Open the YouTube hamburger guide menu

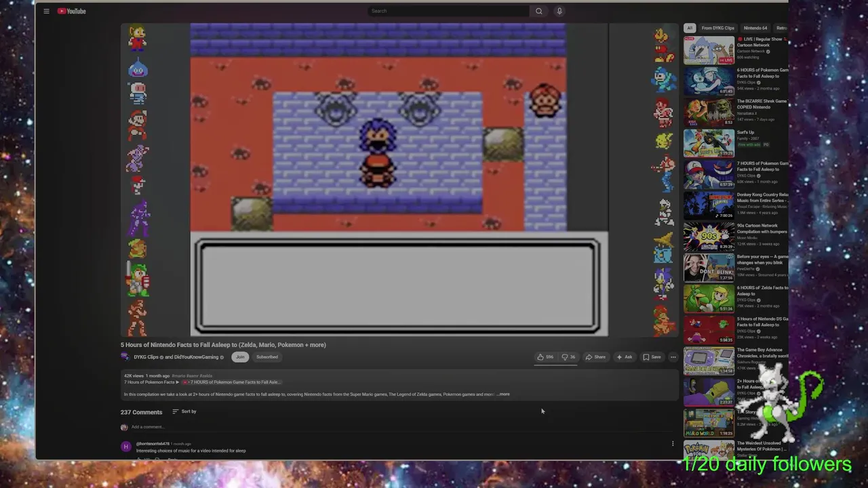pos(46,11)
